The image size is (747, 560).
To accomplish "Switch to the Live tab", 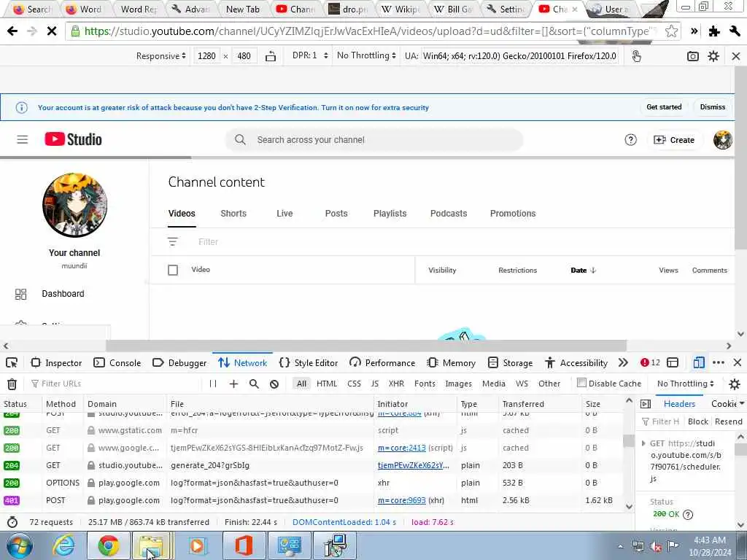I will 285,214.
